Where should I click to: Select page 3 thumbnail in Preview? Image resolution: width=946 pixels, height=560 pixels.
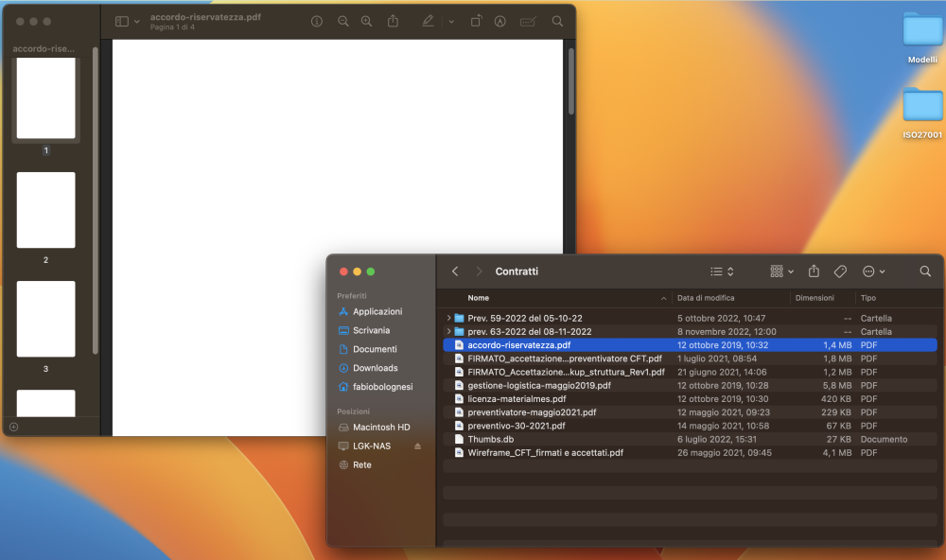pos(45,319)
